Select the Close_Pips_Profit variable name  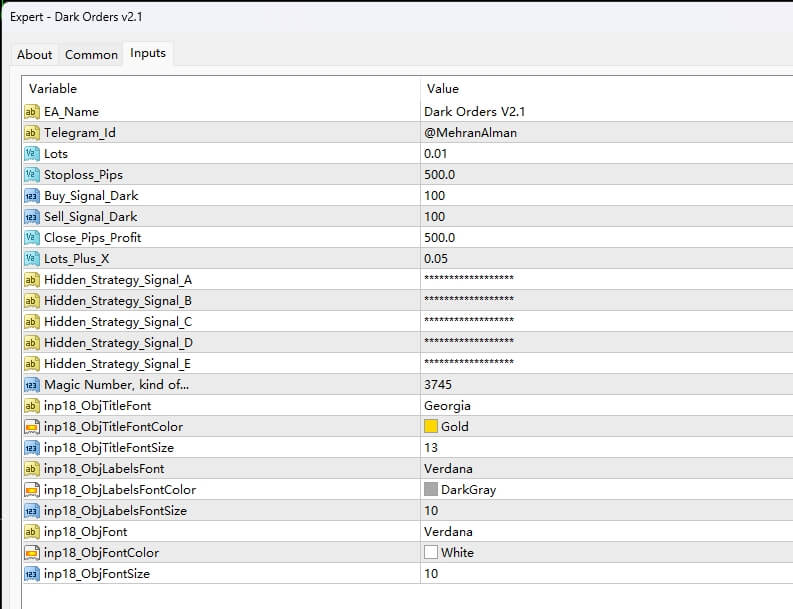point(93,238)
